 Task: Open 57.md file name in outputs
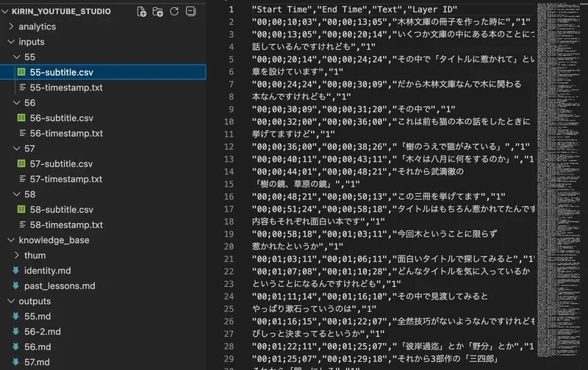pos(37,362)
